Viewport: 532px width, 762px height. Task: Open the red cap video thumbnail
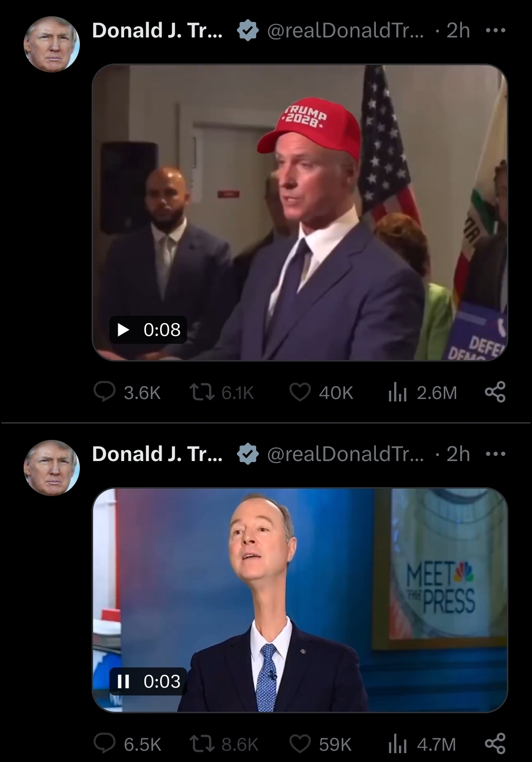pyautogui.click(x=299, y=212)
